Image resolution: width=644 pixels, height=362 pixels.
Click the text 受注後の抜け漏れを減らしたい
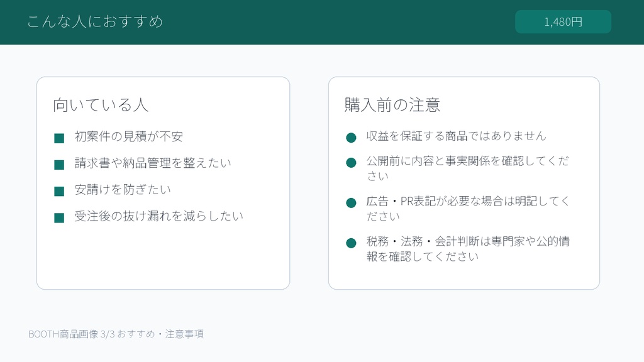coord(158,216)
